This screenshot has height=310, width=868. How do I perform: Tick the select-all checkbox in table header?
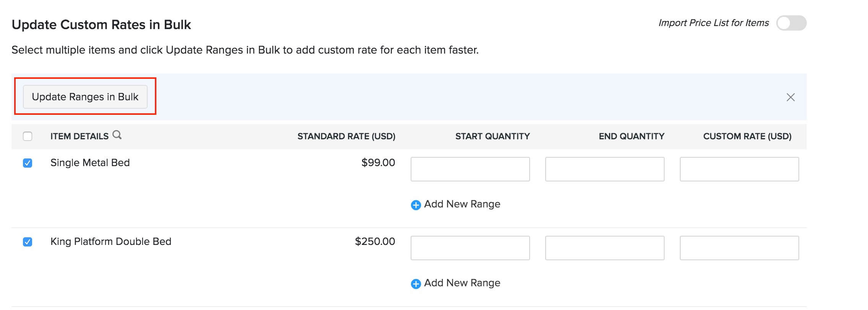28,136
